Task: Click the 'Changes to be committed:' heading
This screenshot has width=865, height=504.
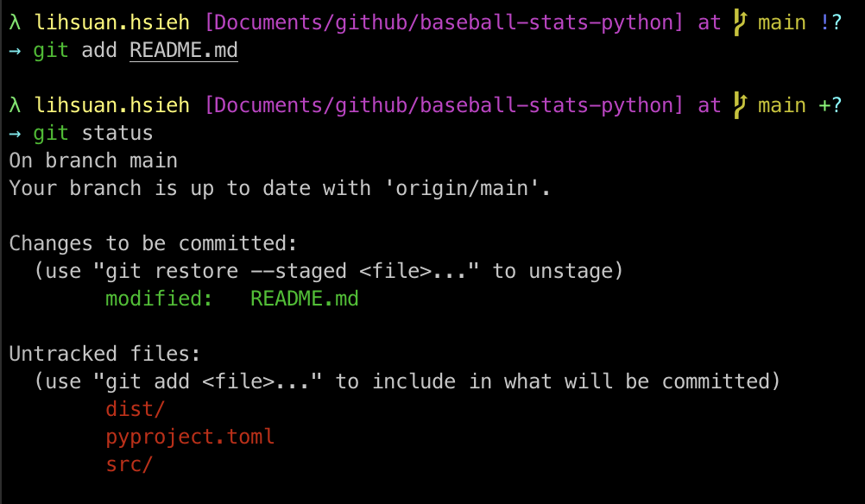Action: pyautogui.click(x=154, y=243)
